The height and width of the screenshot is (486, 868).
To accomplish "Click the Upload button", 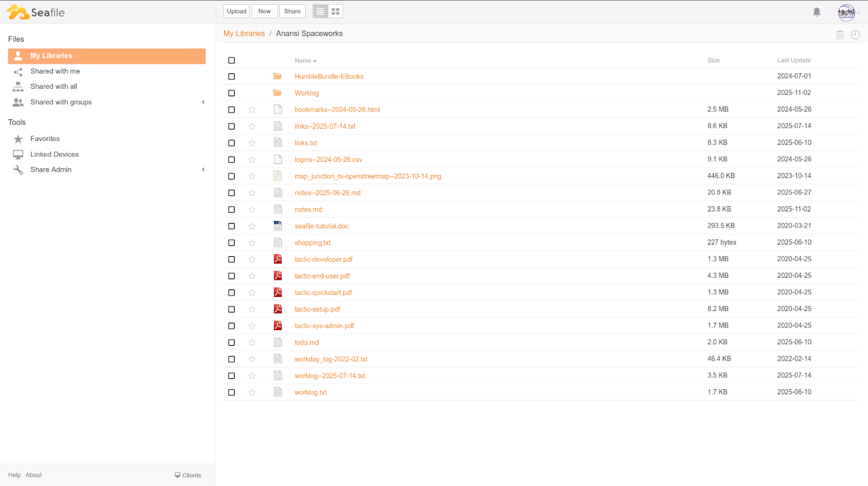I will (x=236, y=12).
